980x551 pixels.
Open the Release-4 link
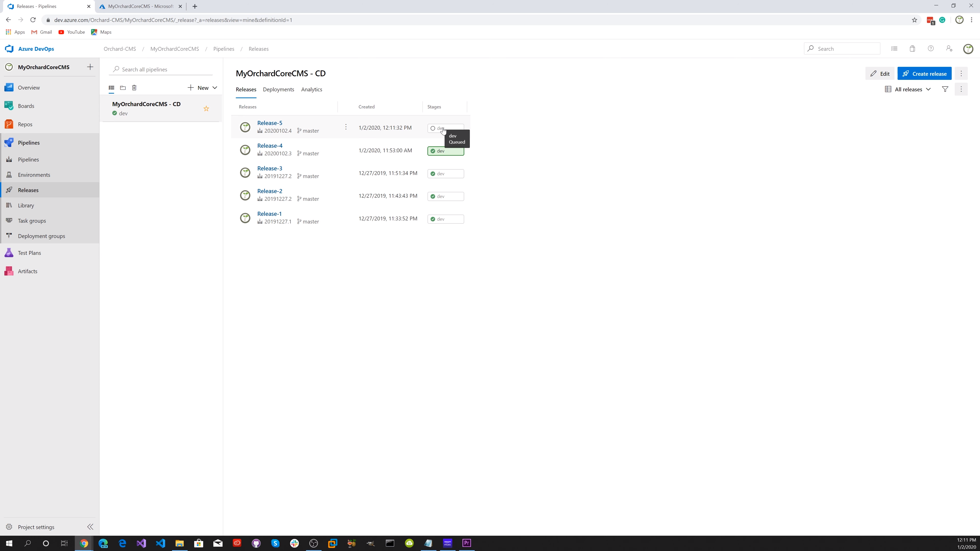270,146
